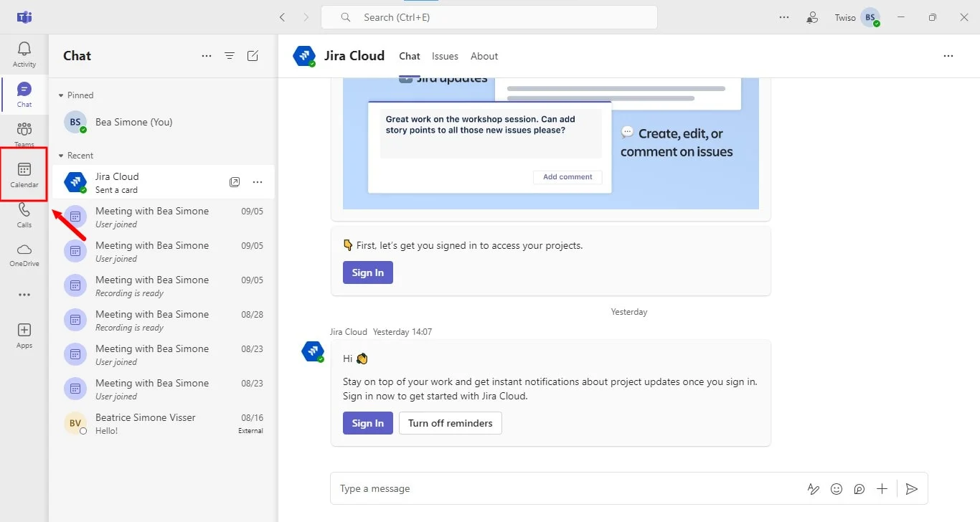Open Jira Cloud chat in recent list

pos(164,182)
